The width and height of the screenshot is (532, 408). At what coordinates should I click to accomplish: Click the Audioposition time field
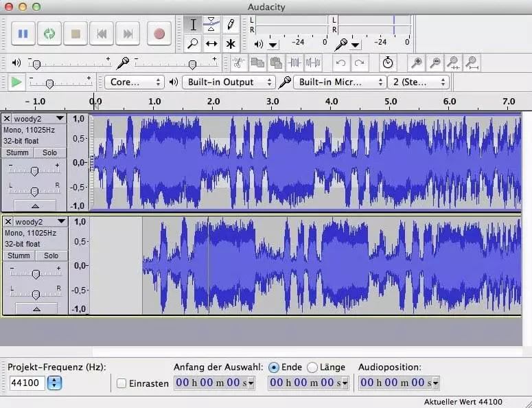coord(399,383)
